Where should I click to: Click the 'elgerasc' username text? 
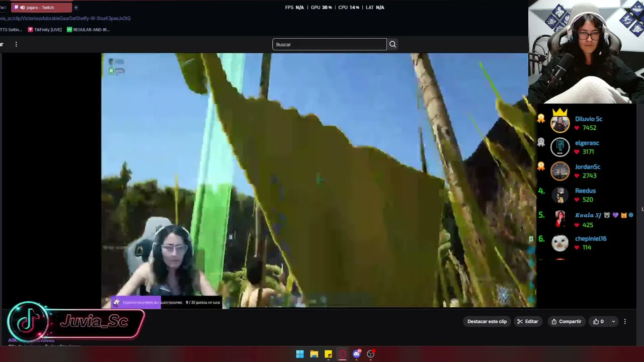click(x=587, y=143)
